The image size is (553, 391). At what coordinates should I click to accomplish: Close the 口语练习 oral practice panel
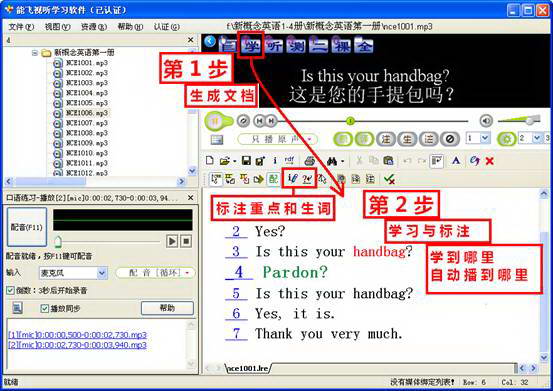(x=190, y=198)
